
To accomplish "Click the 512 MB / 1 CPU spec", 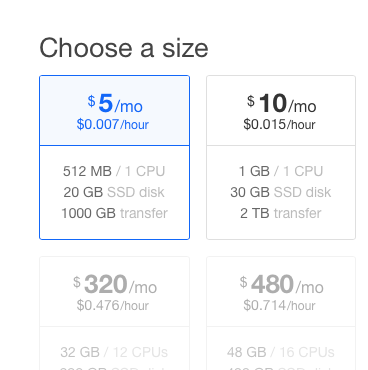I will pyautogui.click(x=114, y=171).
